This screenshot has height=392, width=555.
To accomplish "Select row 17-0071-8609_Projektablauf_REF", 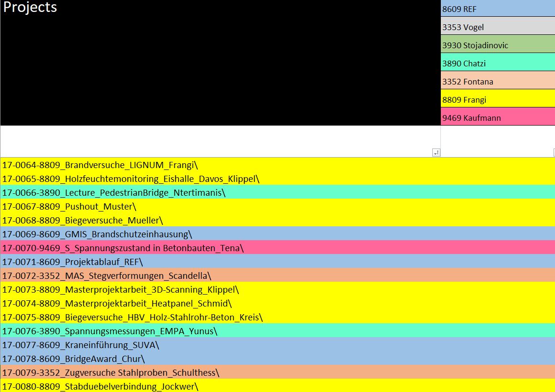I will pyautogui.click(x=277, y=261).
